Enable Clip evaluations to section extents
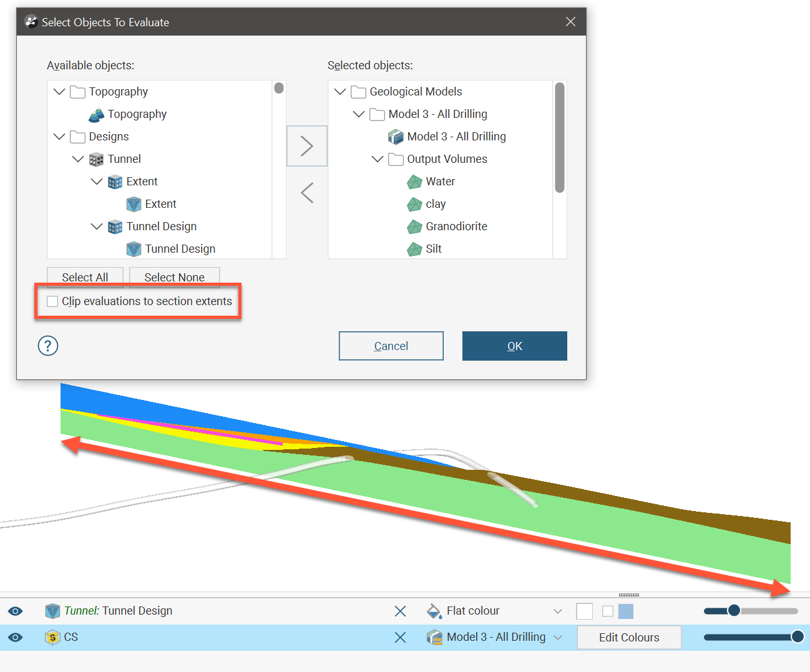 [53, 302]
